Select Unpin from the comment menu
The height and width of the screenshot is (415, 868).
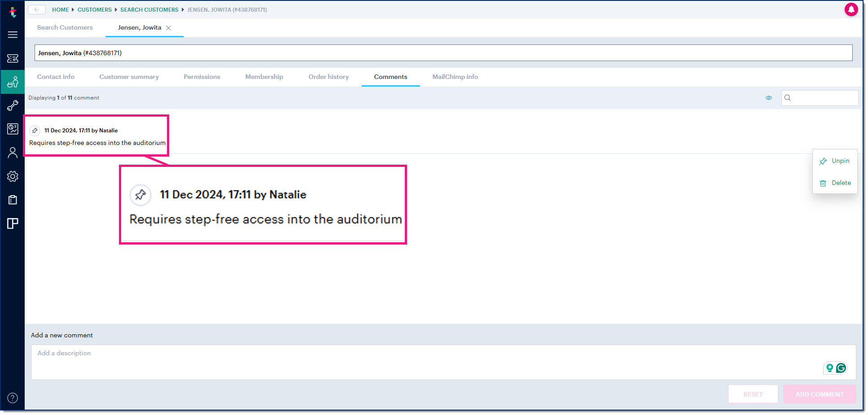835,161
